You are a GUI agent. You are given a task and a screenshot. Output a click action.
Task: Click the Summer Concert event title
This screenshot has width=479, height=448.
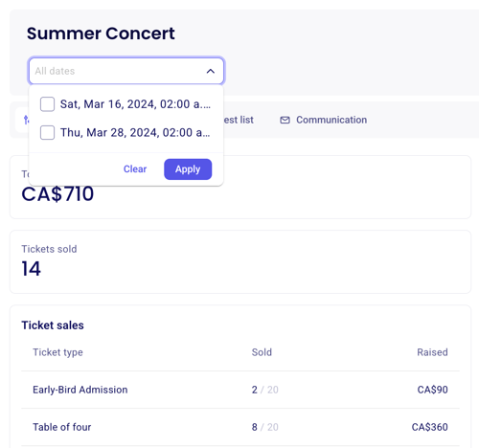click(x=101, y=34)
